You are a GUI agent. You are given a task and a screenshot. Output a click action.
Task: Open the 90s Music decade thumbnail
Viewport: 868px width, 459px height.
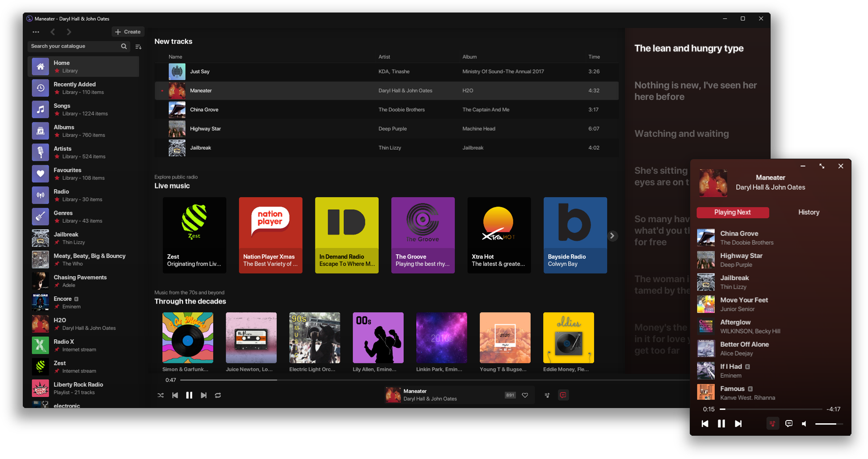click(x=314, y=337)
